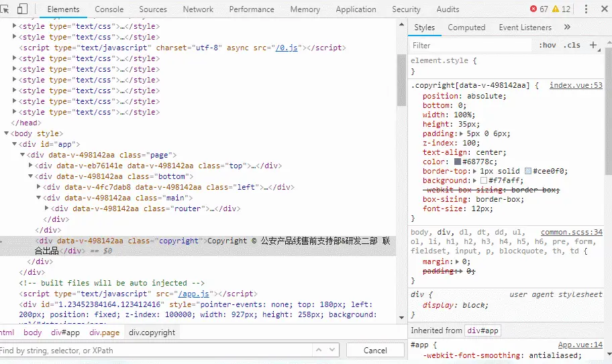
Task: Expand the div class="router" node
Action: click(46, 208)
